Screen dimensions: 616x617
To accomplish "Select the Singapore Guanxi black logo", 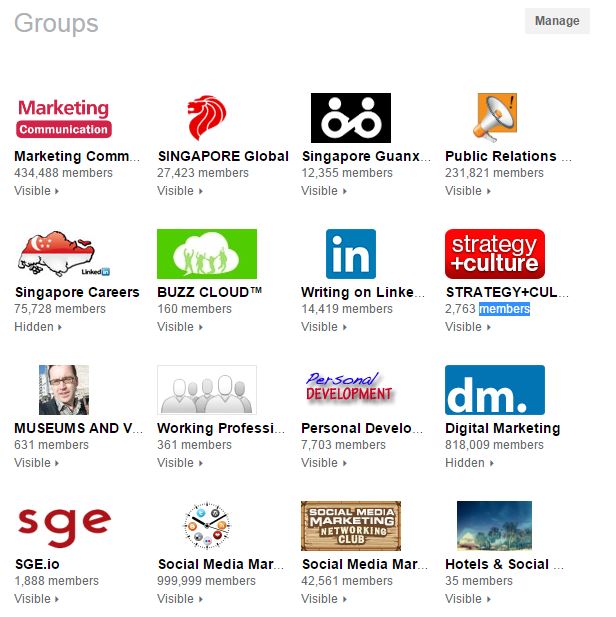I will (351, 118).
